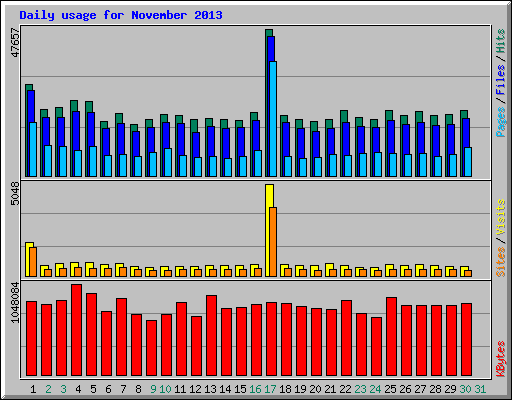The width and height of the screenshot is (512, 400).
Task: Select day number 8 on the x-axis
Action: coord(138,389)
